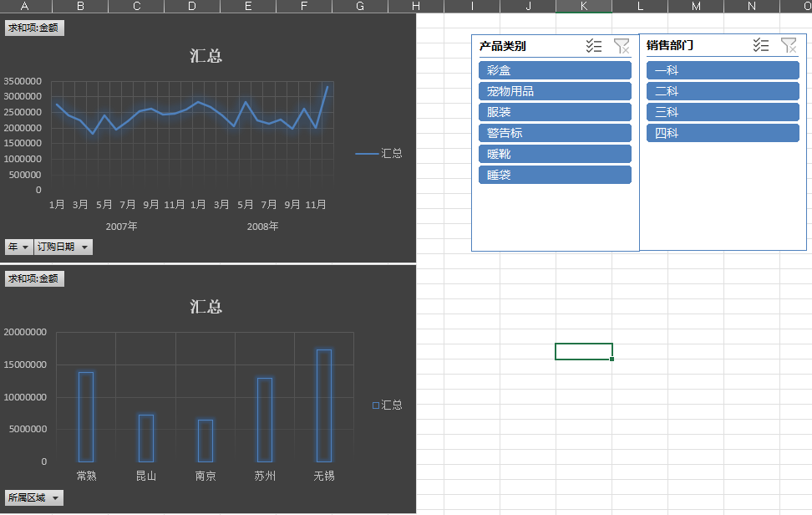Viewport: 812px width, 515px height.
Task: Open the 年 field dropdown
Action: (19, 247)
